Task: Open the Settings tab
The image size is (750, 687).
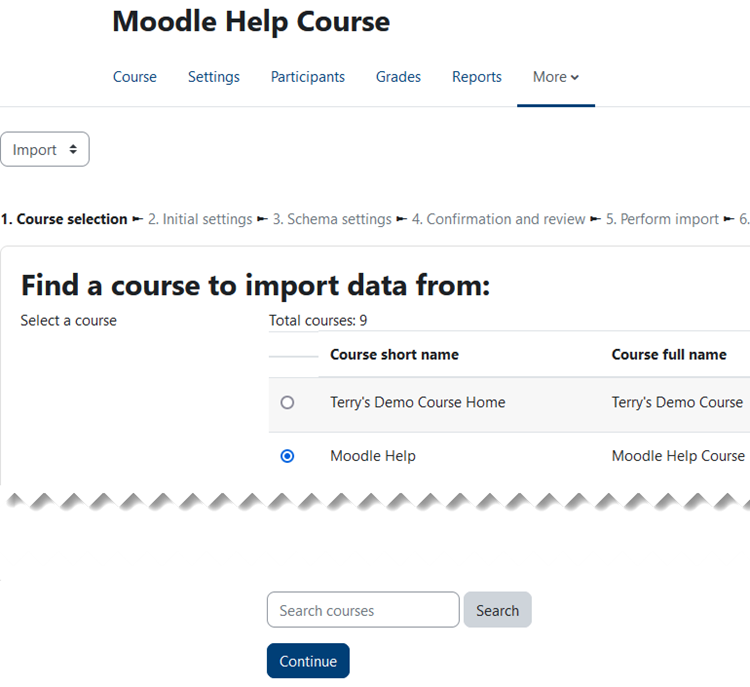Action: [x=213, y=77]
